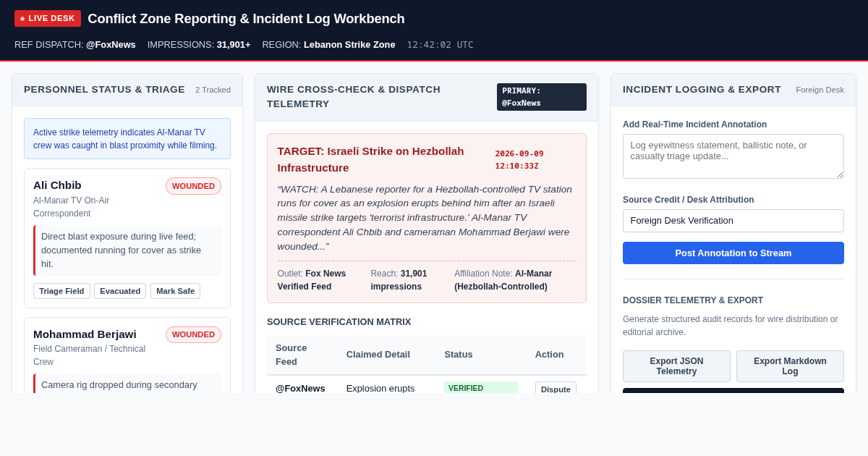Image resolution: width=868 pixels, height=456 pixels.
Task: Click the Claimed Detail column header
Action: point(378,354)
